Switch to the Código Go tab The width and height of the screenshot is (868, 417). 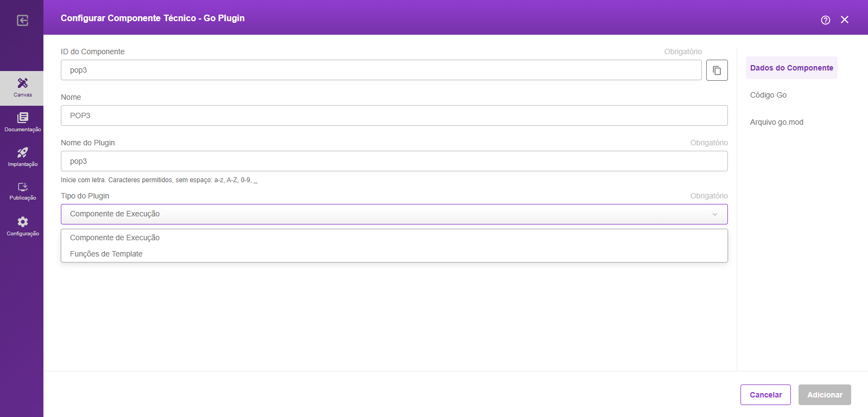[x=768, y=95]
